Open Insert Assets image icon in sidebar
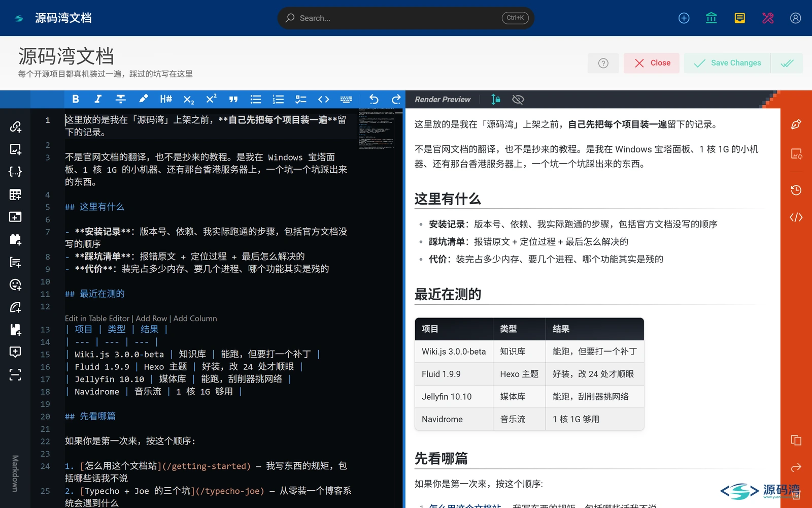This screenshot has height=508, width=812. click(x=15, y=149)
